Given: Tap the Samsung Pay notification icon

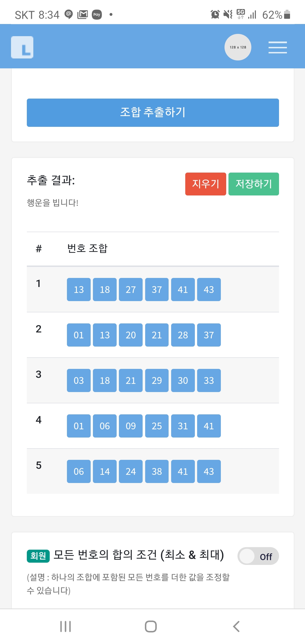Looking at the screenshot, I should (97, 14).
